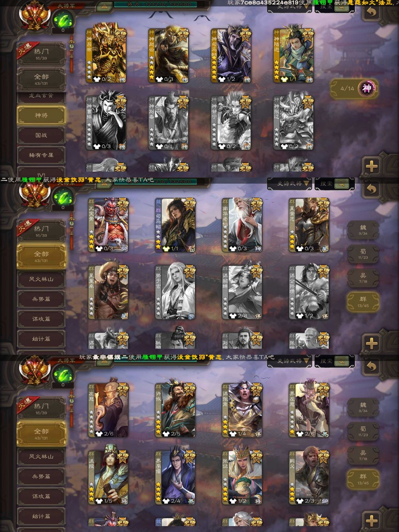The width and height of the screenshot is (399, 532).
Task: Select the 国战 category tab
Action: click(41, 135)
